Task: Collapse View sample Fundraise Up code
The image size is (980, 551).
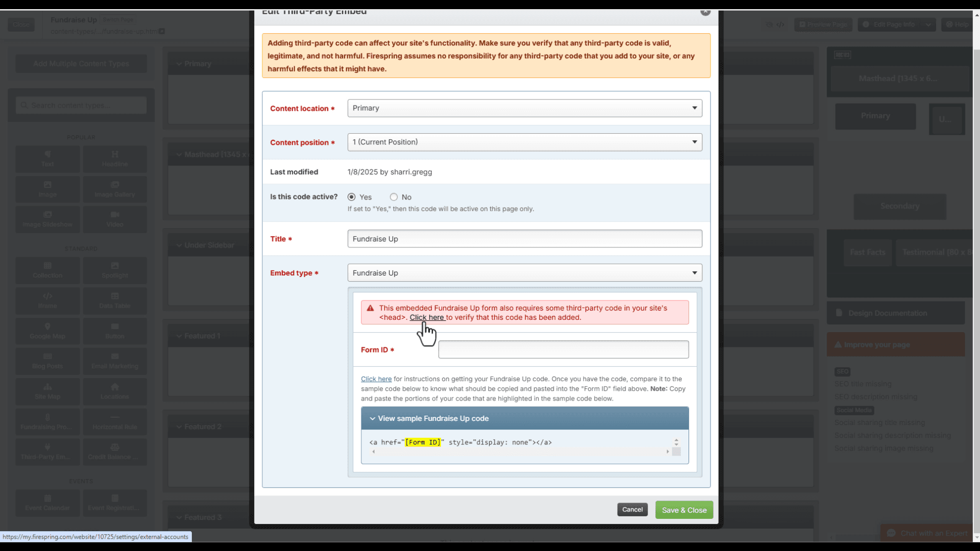Action: point(525,418)
